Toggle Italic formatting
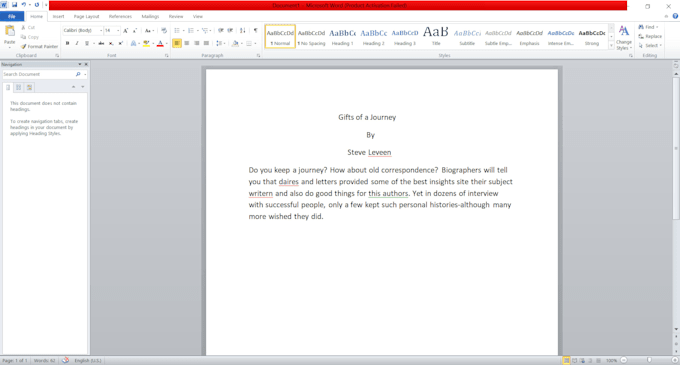 point(77,43)
